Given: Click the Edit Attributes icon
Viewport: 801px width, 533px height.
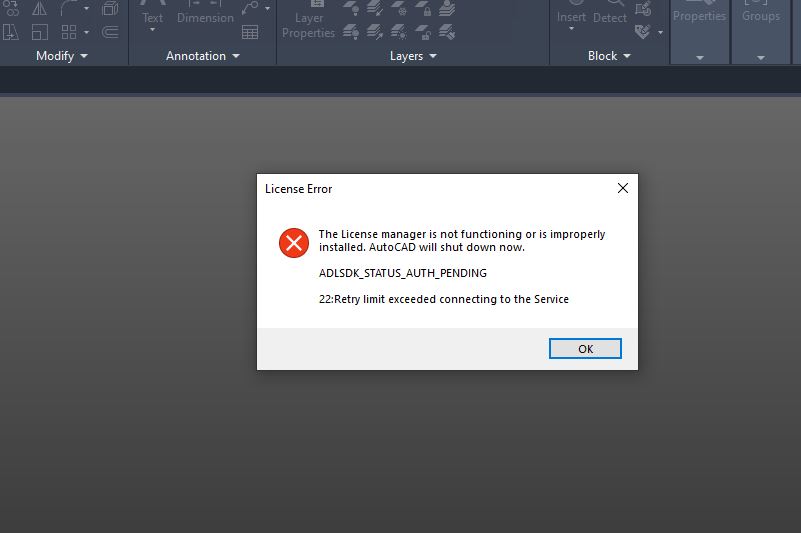Looking at the screenshot, I should coord(643,32).
